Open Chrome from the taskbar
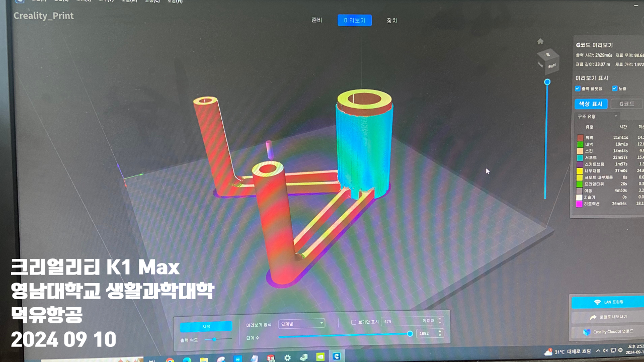Screen dimensions: 644x362 [170, 360]
